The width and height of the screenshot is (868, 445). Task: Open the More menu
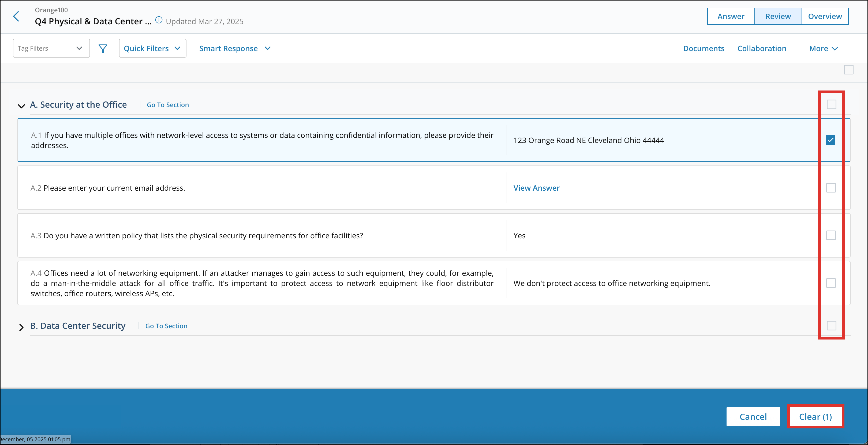823,48
